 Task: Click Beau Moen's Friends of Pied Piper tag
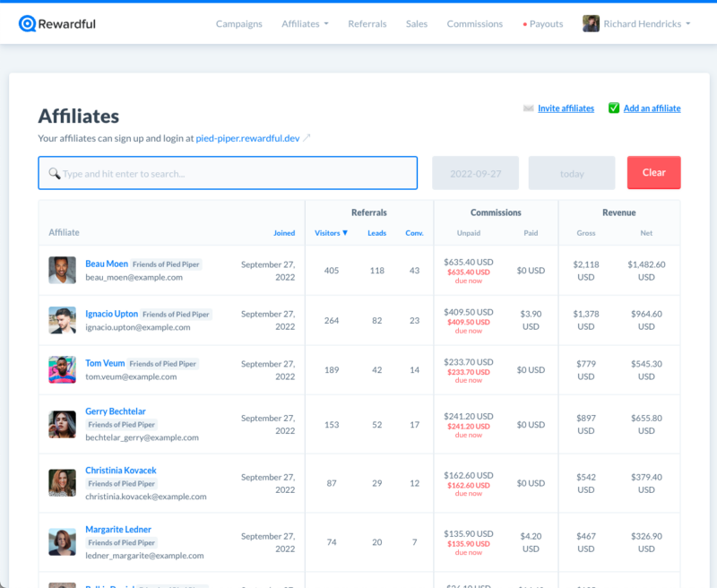coord(166,264)
